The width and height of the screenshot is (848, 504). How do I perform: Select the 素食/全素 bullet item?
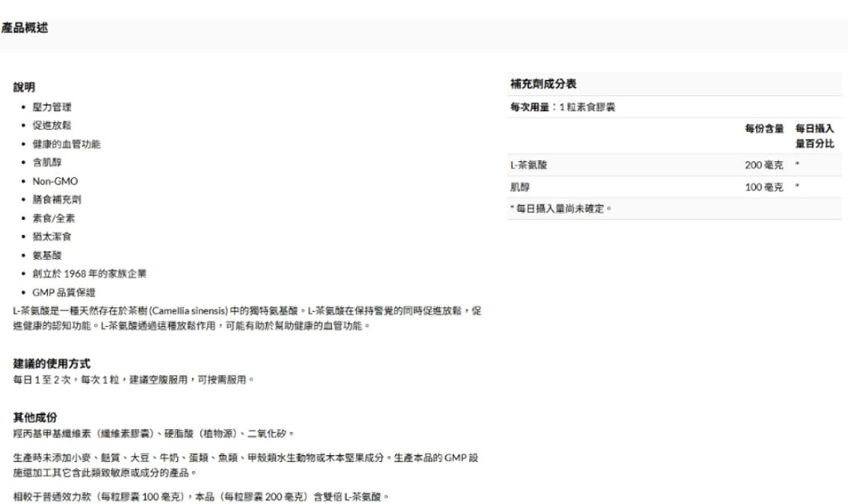(54, 218)
